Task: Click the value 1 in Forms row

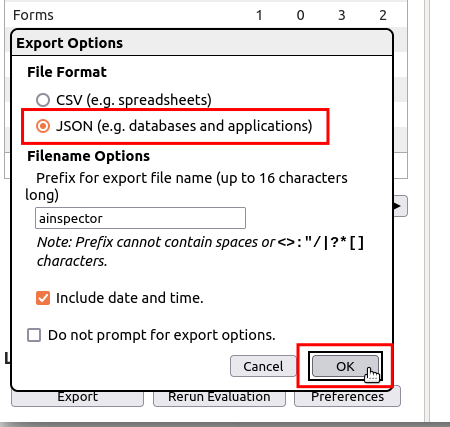Action: pyautogui.click(x=259, y=15)
